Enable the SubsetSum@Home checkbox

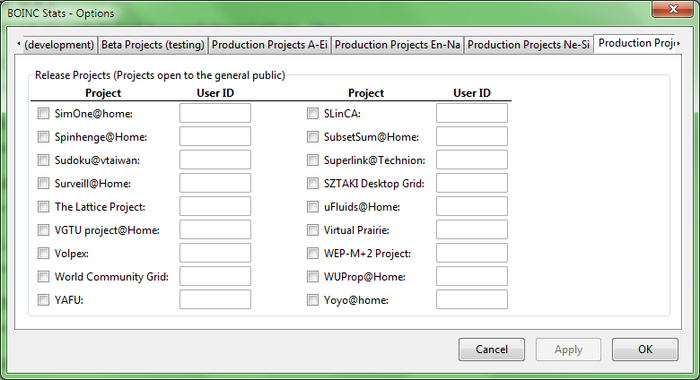pos(312,137)
